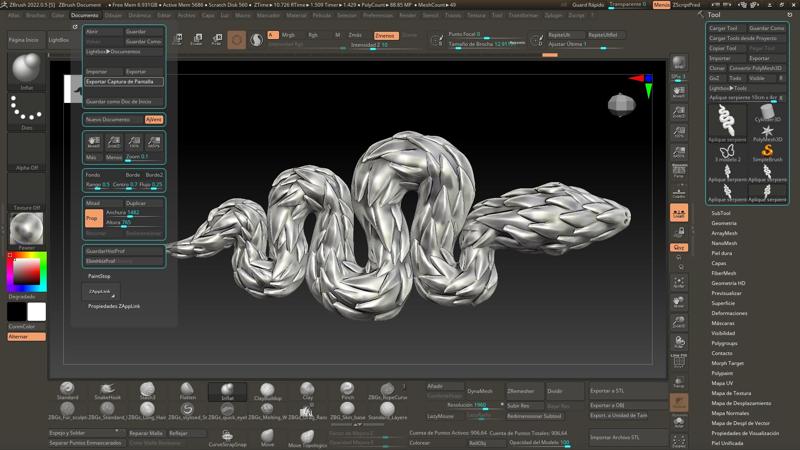Click the camera head orientation widget
Viewport: 800px width, 450px height.
click(x=622, y=105)
